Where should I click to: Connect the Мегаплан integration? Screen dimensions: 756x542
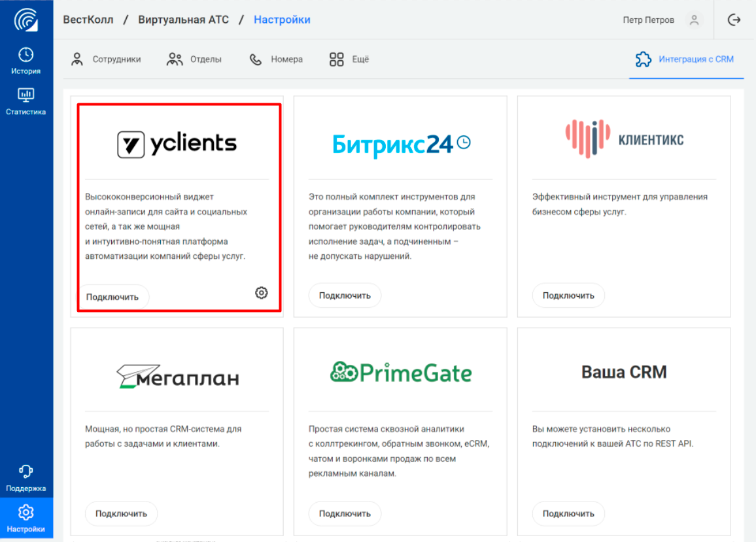coord(121,513)
